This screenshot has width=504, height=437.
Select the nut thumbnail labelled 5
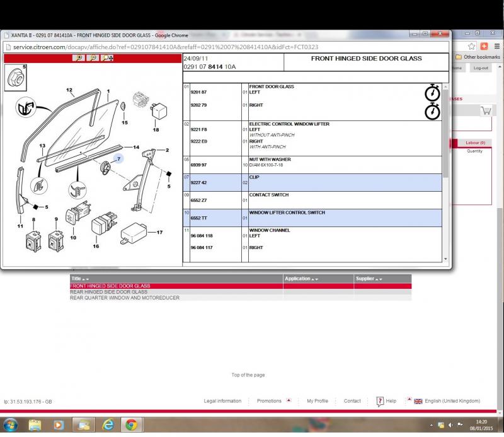coord(15,78)
